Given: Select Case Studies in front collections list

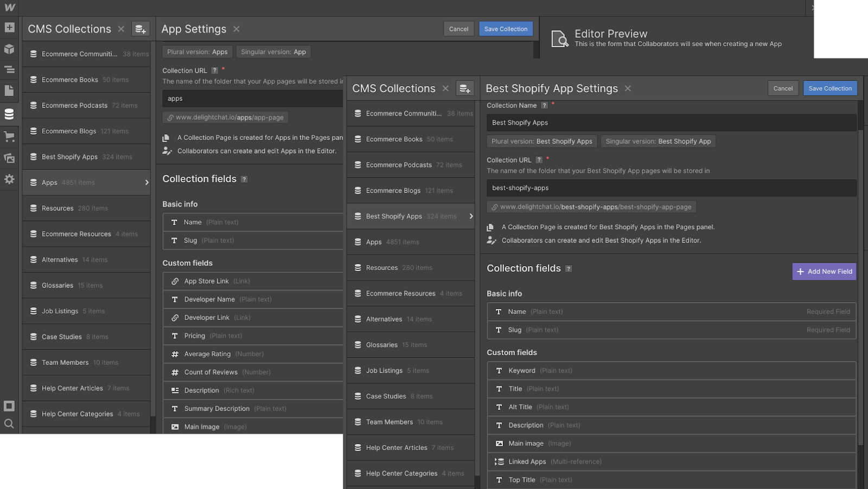Looking at the screenshot, I should click(411, 396).
